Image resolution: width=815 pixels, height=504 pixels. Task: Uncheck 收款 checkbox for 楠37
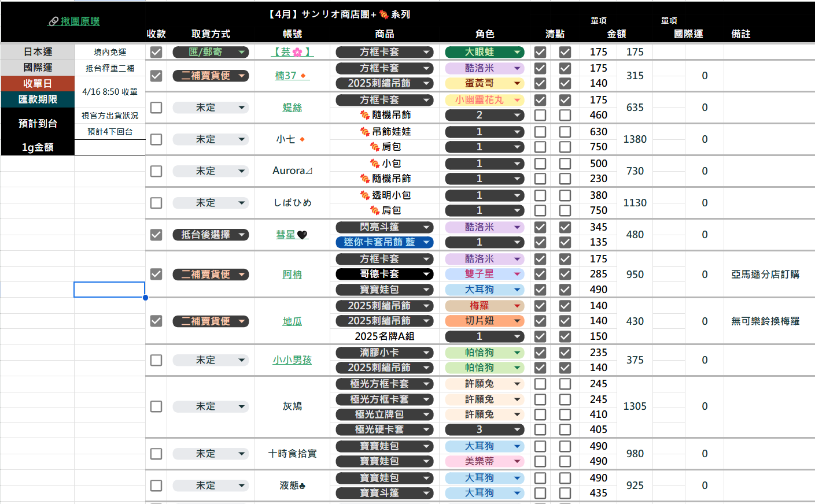[x=156, y=76]
